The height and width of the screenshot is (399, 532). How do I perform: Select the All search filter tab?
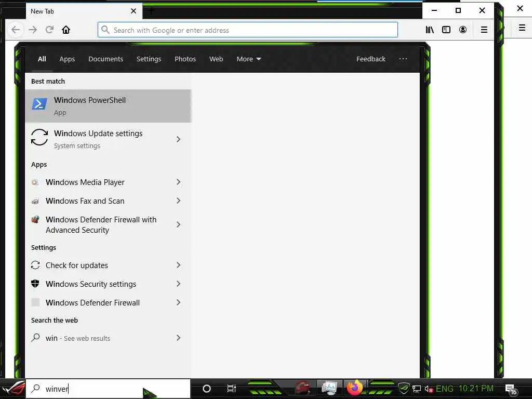(42, 59)
